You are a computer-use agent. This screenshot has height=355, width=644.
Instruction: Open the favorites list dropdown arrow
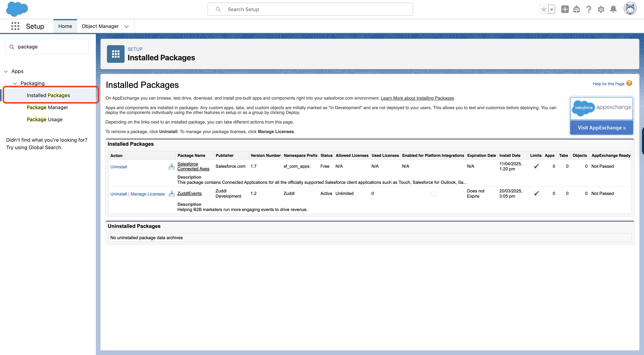tap(551, 10)
